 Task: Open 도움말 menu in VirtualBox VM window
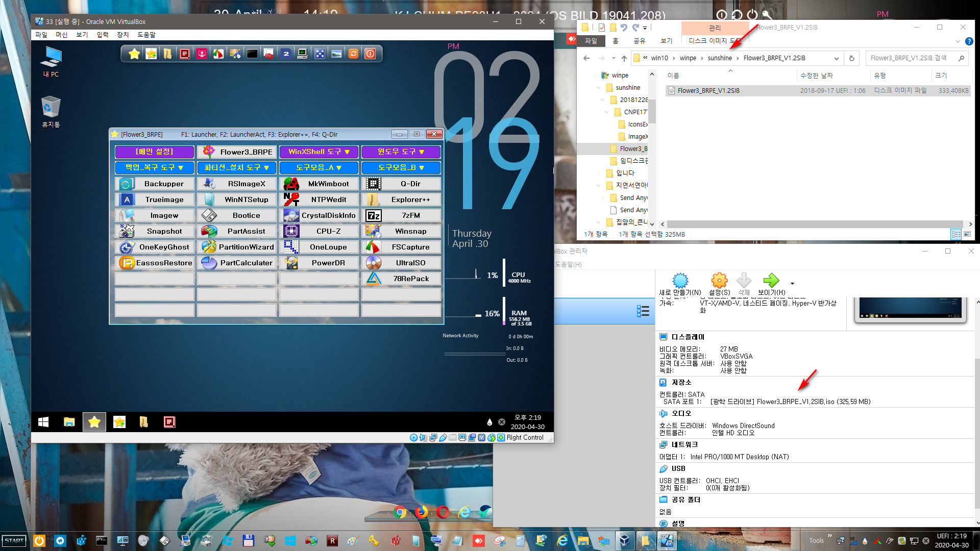[x=146, y=35]
